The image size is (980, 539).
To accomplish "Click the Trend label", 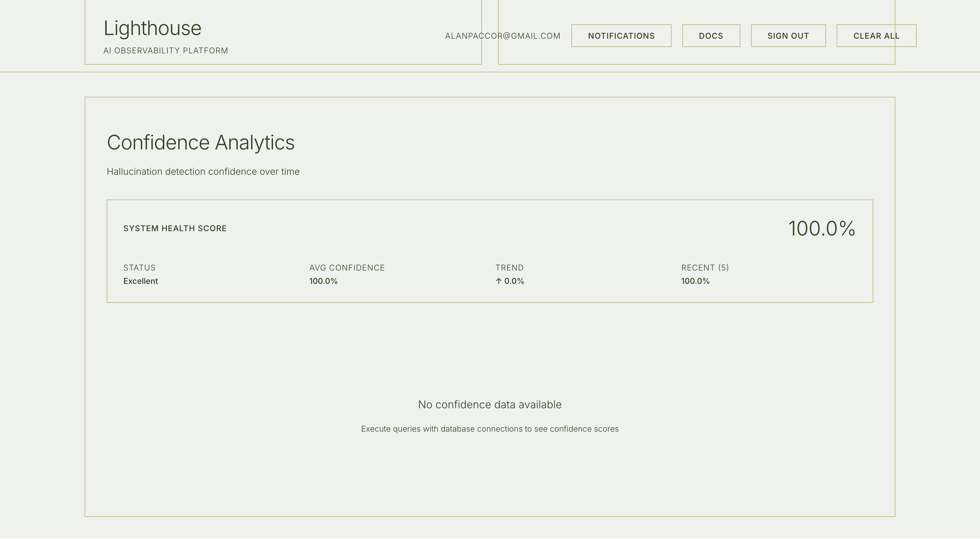I will pos(509,267).
